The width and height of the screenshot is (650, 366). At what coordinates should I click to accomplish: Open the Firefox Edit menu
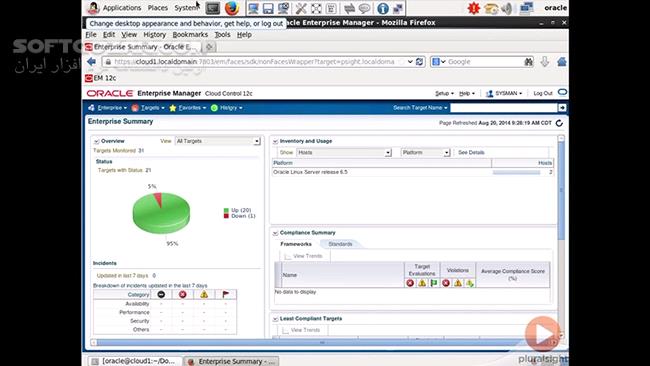(x=109, y=35)
